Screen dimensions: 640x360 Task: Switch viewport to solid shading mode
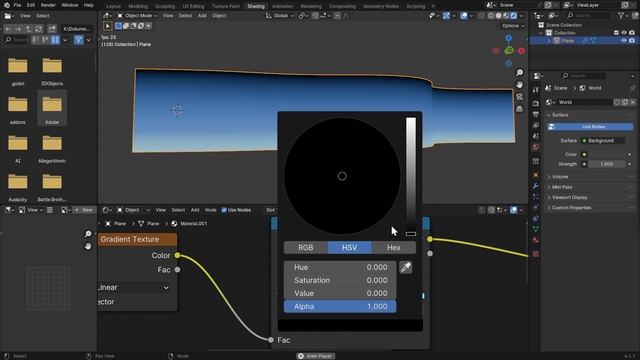[498, 16]
